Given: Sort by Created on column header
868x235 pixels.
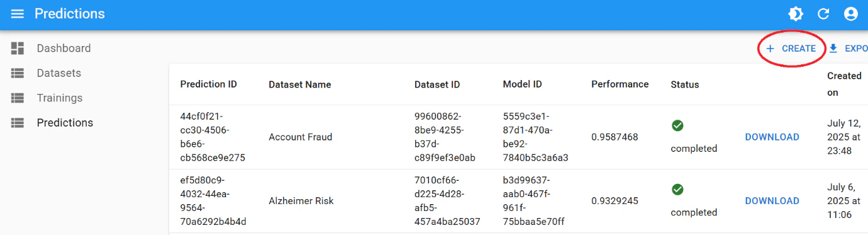Looking at the screenshot, I should coord(844,84).
